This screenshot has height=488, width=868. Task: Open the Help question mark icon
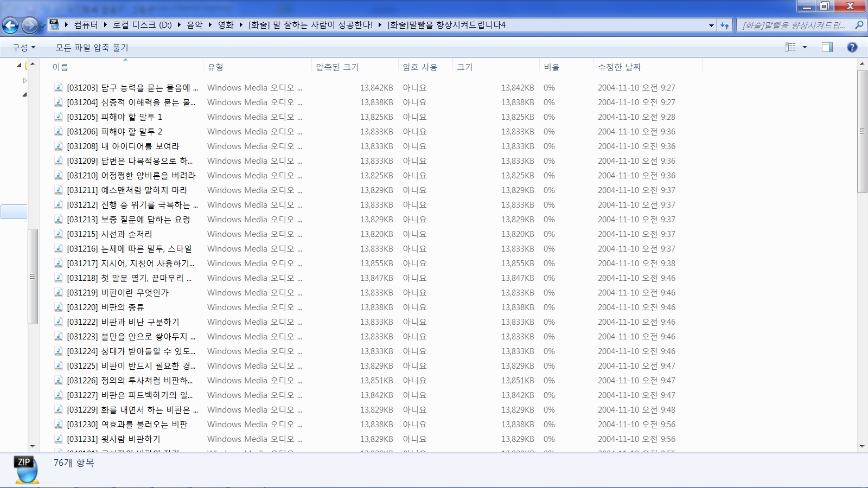coord(852,47)
